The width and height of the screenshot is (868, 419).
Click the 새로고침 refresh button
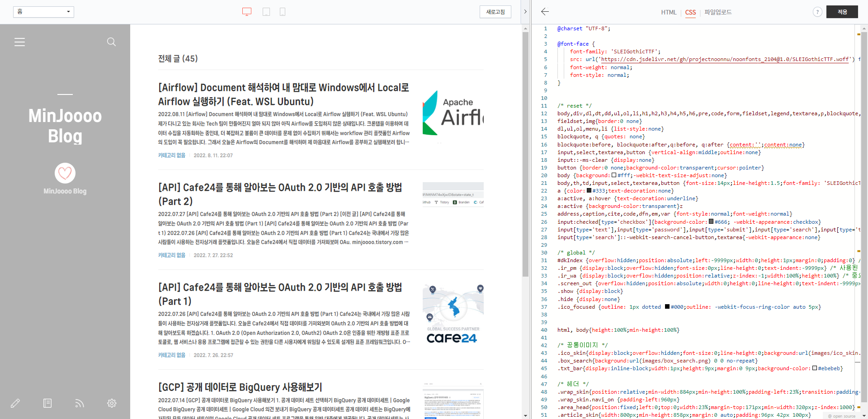[495, 12]
